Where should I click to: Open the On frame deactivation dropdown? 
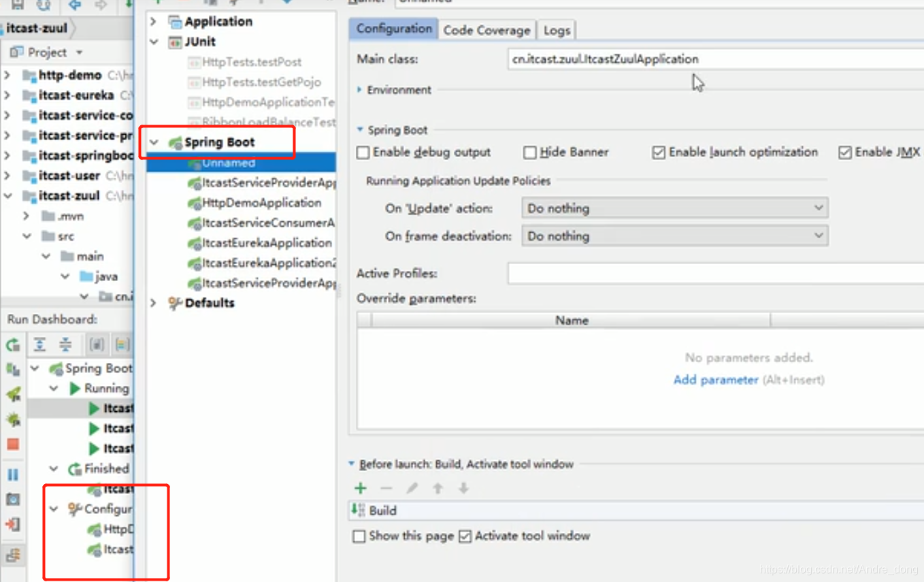675,236
